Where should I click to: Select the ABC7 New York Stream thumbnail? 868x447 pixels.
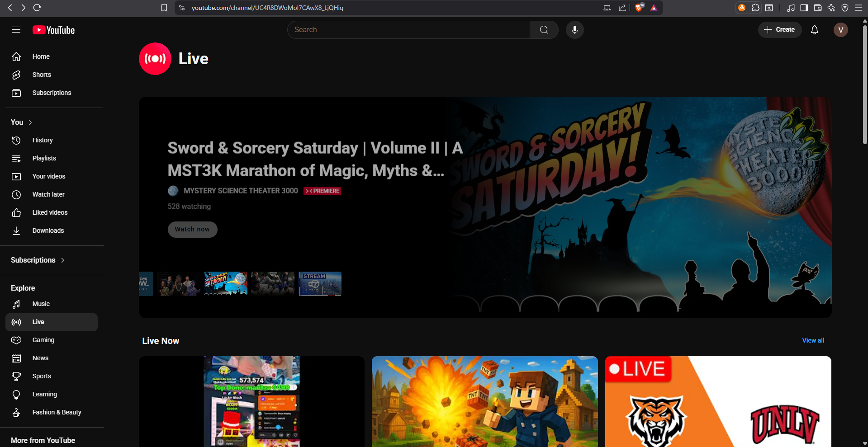[320, 284]
